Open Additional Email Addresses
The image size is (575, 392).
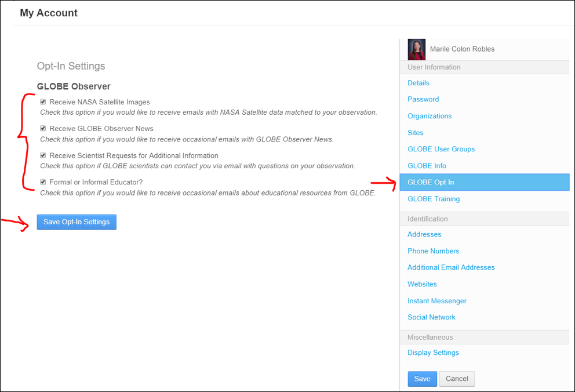pyautogui.click(x=451, y=267)
